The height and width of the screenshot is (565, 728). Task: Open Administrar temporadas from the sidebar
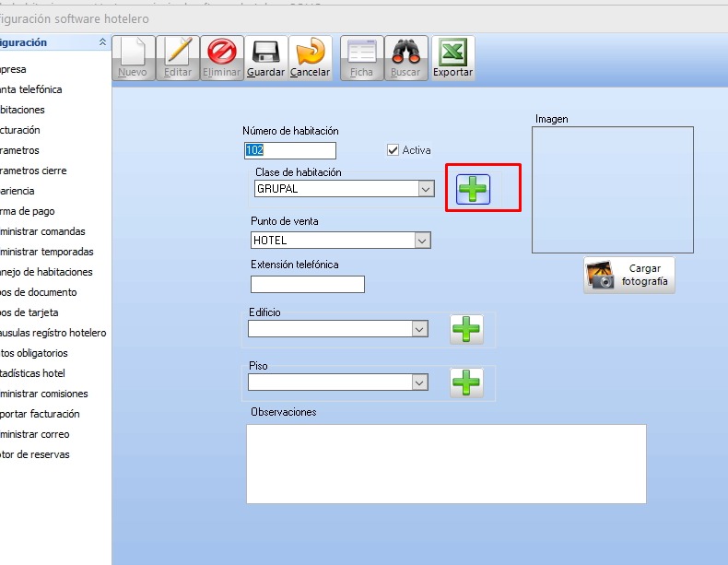46,252
